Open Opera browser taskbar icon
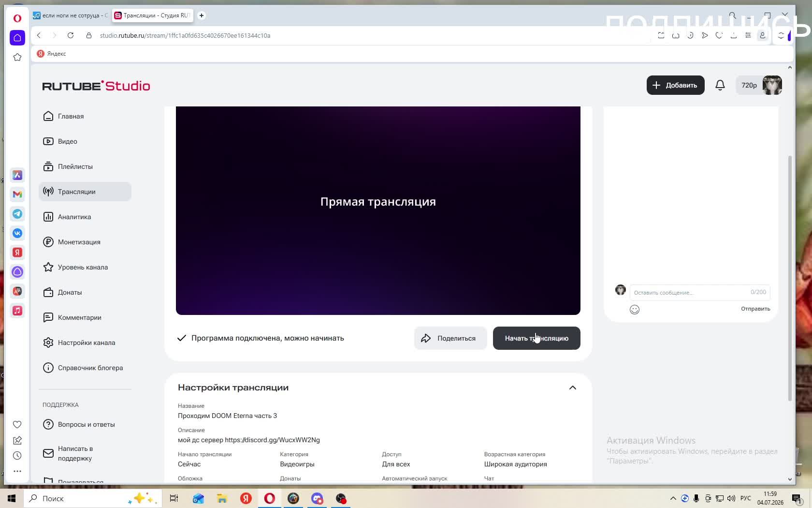The height and width of the screenshot is (508, 812). [x=270, y=498]
